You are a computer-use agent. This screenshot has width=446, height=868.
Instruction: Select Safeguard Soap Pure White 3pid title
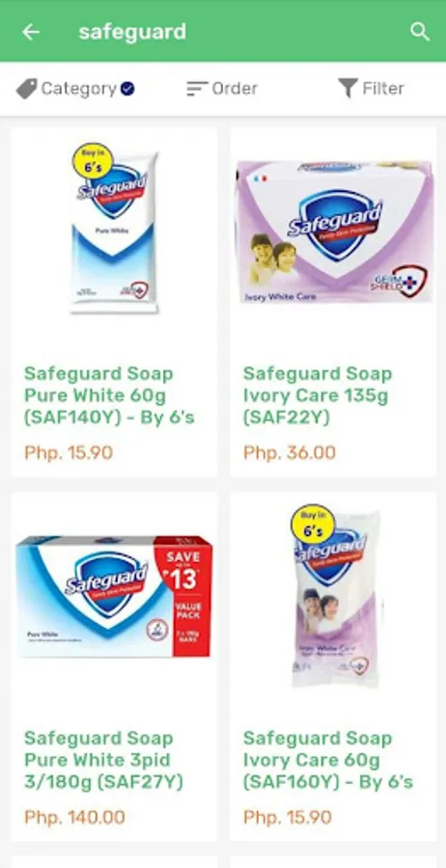pos(103,760)
